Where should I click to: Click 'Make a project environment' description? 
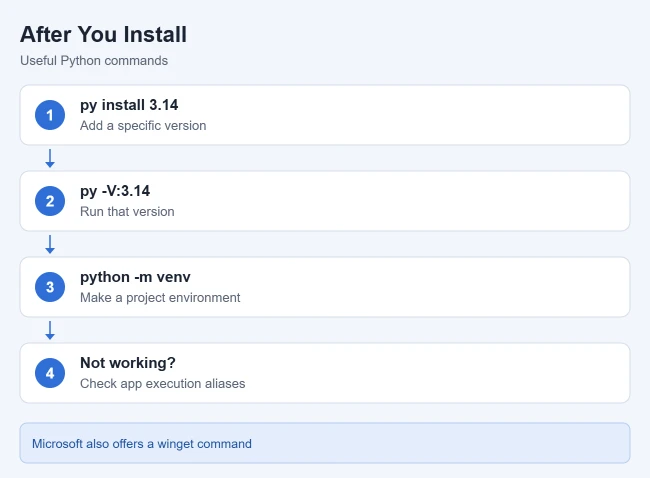click(160, 298)
